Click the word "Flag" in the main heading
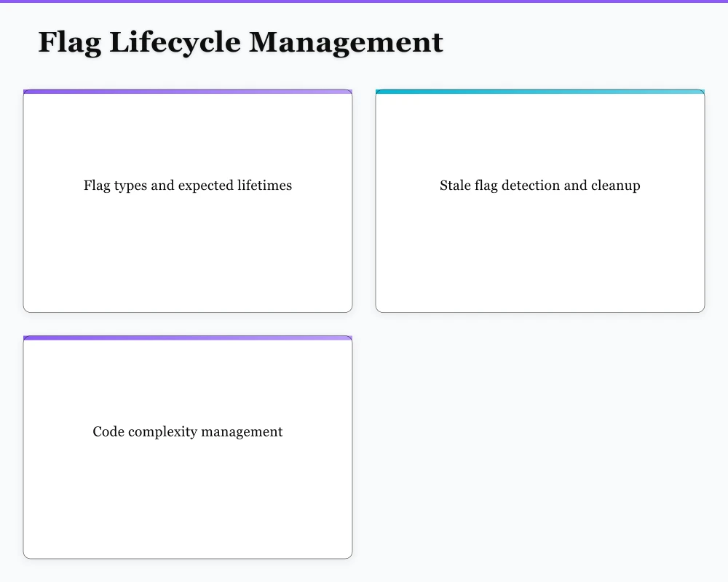The height and width of the screenshot is (582, 728). pos(69,42)
